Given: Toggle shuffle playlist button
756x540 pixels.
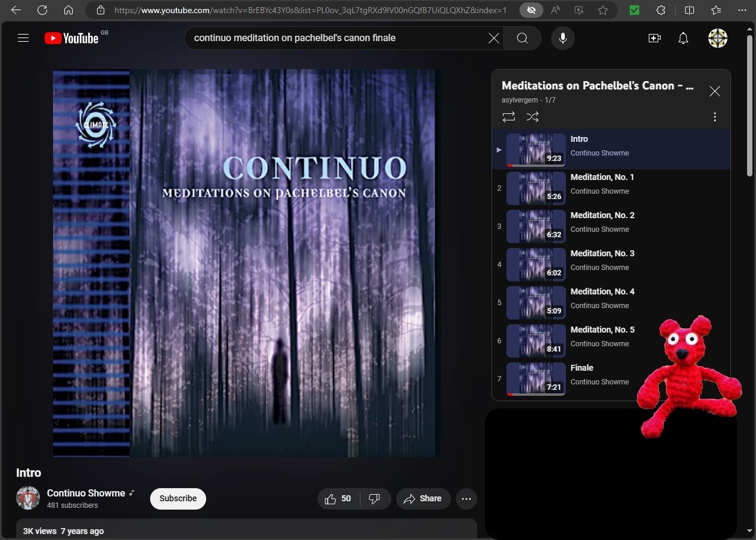Looking at the screenshot, I should (x=533, y=117).
